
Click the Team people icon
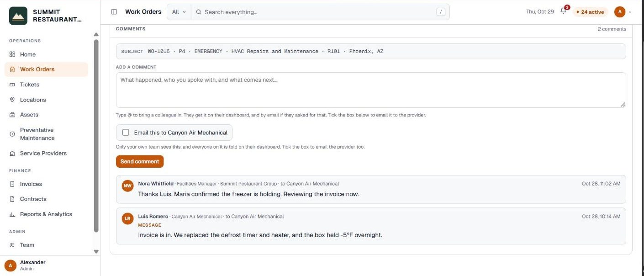click(x=12, y=245)
